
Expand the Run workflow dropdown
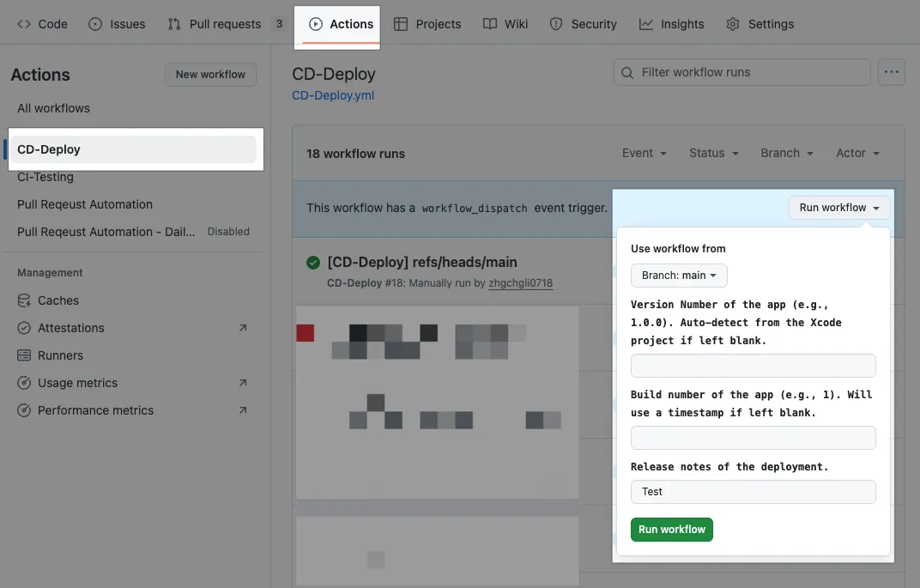pos(838,208)
